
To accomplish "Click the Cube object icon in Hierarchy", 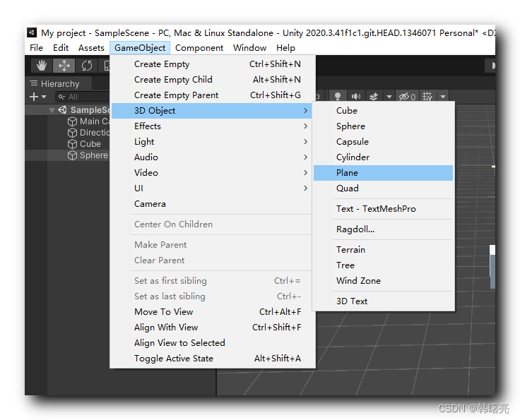I will tap(72, 144).
